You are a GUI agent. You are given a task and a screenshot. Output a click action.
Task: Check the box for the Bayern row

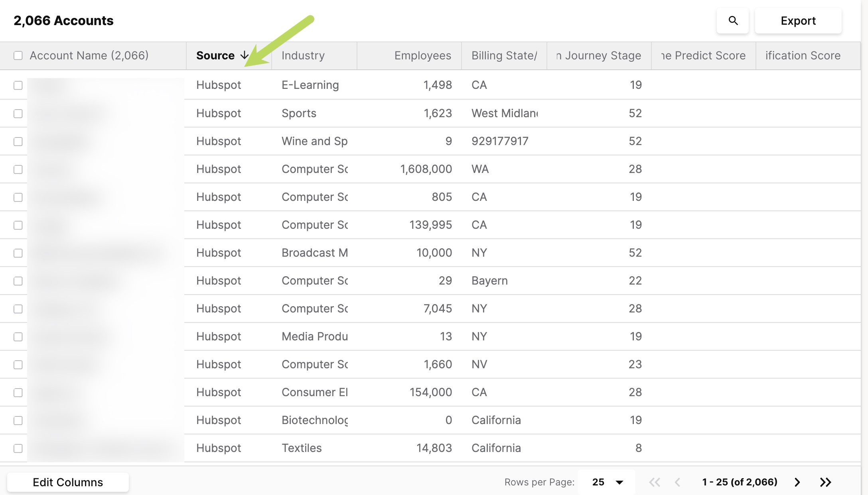(x=18, y=281)
